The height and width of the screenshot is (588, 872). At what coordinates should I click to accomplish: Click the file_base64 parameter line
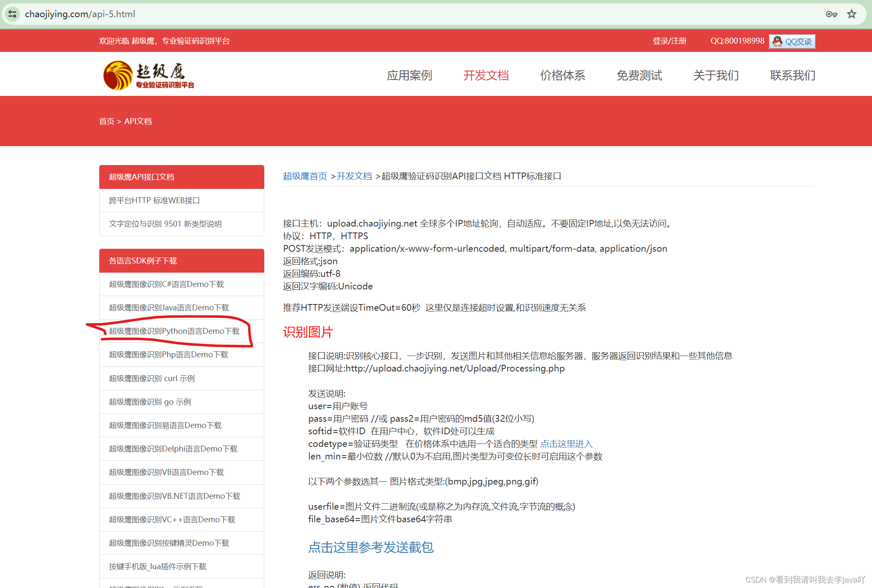tap(380, 519)
